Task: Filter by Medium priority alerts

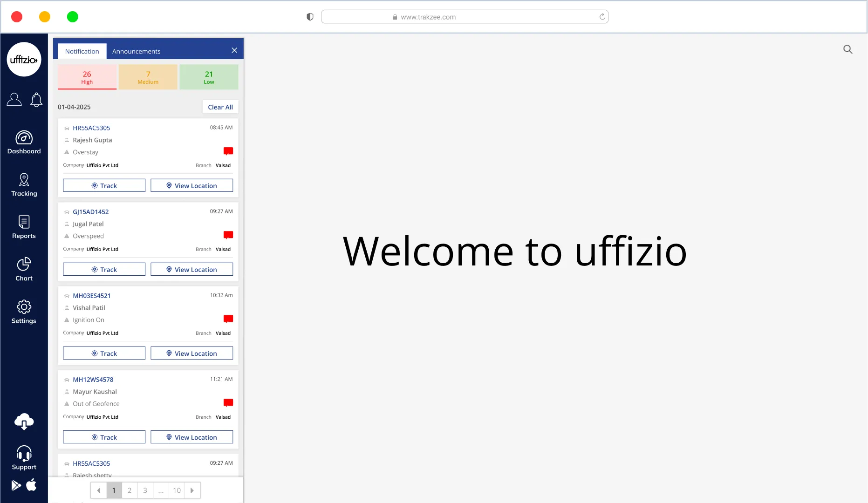Action: (148, 77)
